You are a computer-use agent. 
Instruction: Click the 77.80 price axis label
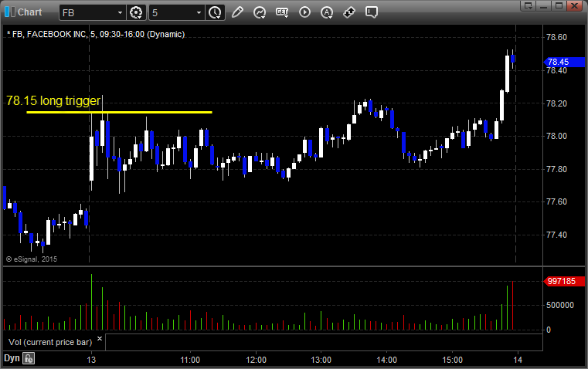pyautogui.click(x=556, y=169)
